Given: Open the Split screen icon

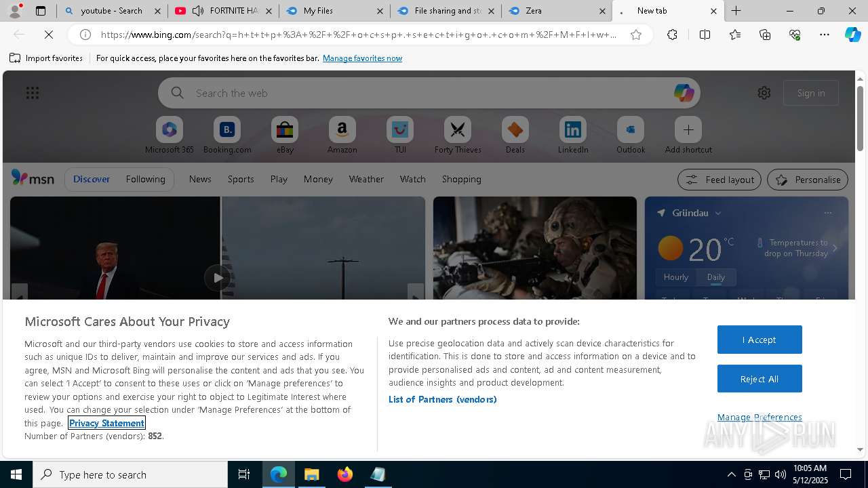Looking at the screenshot, I should pos(705,35).
